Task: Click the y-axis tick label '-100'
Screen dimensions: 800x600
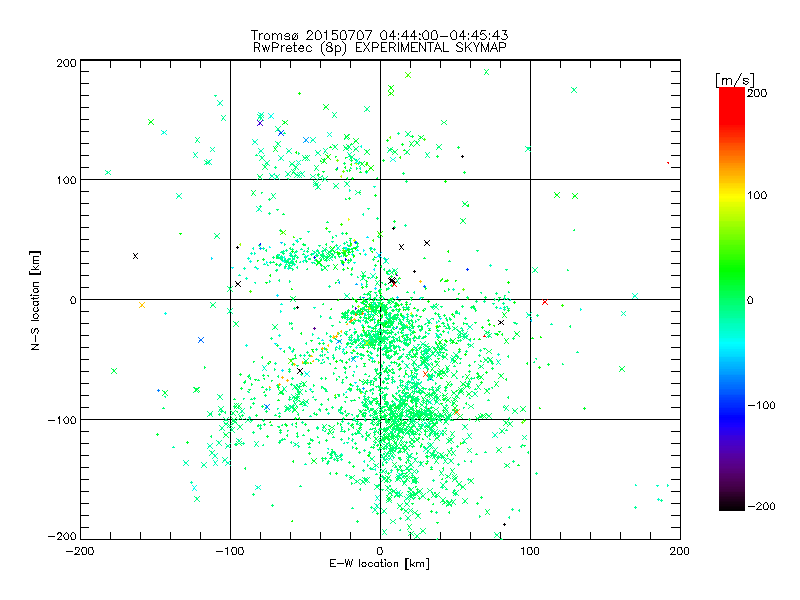Action: pyautogui.click(x=62, y=420)
